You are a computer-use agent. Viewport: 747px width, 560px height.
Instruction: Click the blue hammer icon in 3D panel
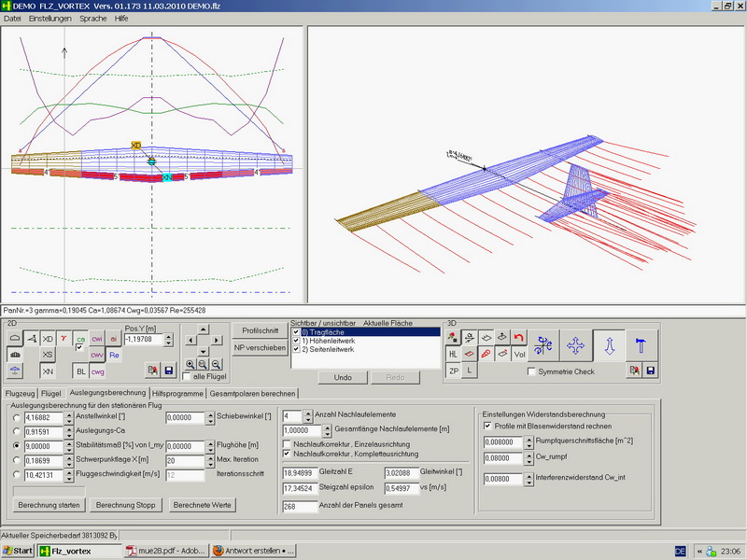click(641, 343)
